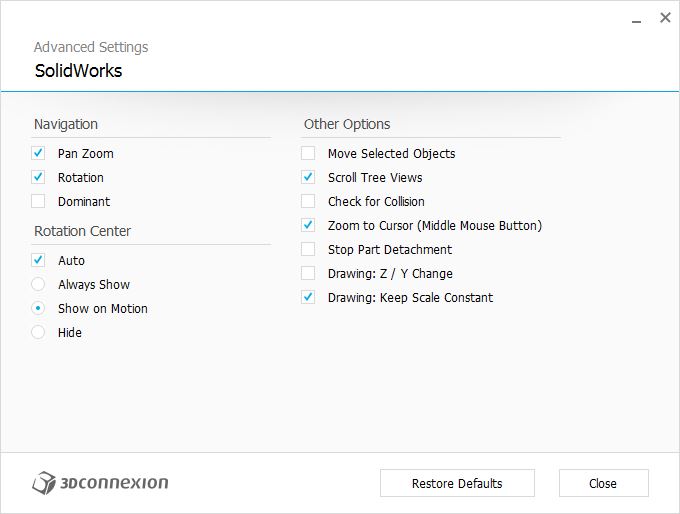Tick the Stop Part Detachment checkbox
The width and height of the screenshot is (680, 514).
(x=308, y=249)
